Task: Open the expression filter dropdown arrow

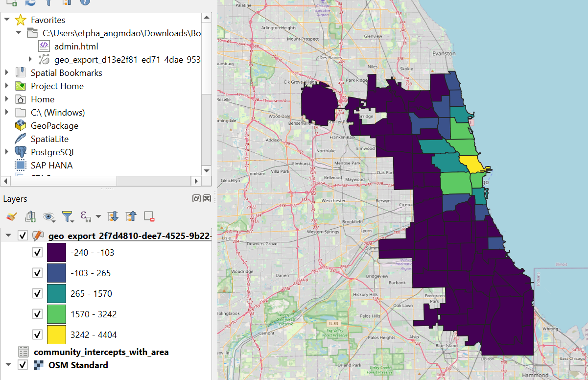Action: (x=98, y=216)
